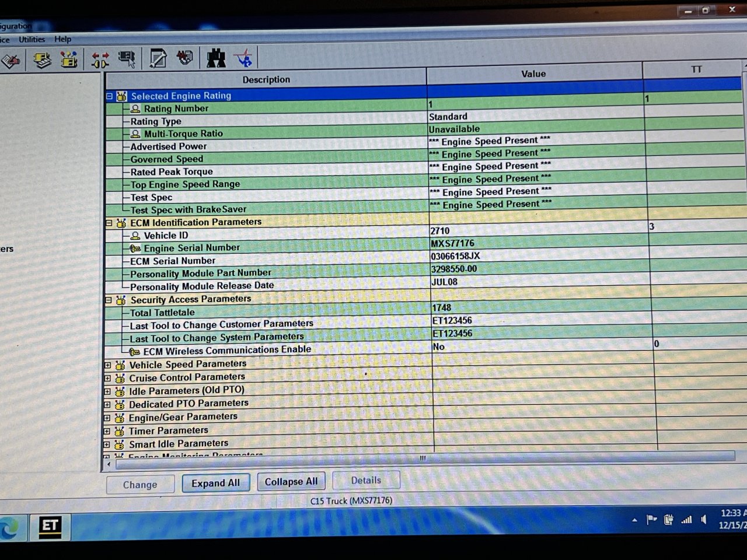747x560 pixels.
Task: Click the connect/disconnect arrows toolbar icon
Action: click(x=100, y=60)
